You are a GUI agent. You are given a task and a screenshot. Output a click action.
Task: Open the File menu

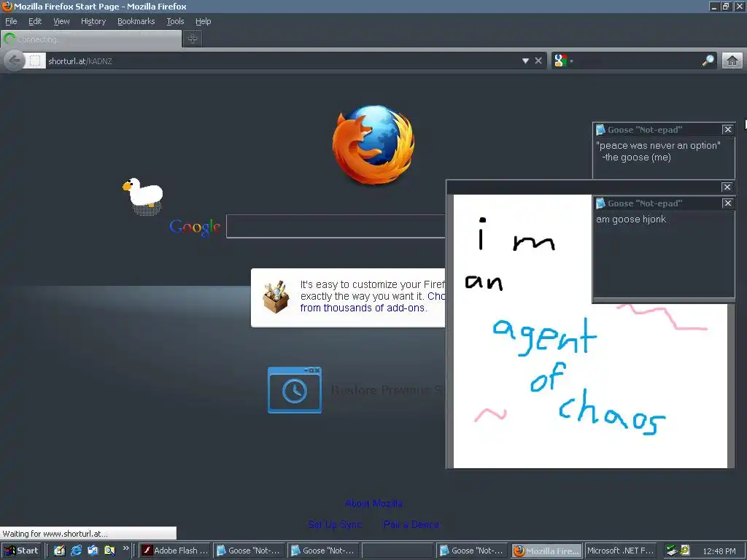tap(11, 21)
